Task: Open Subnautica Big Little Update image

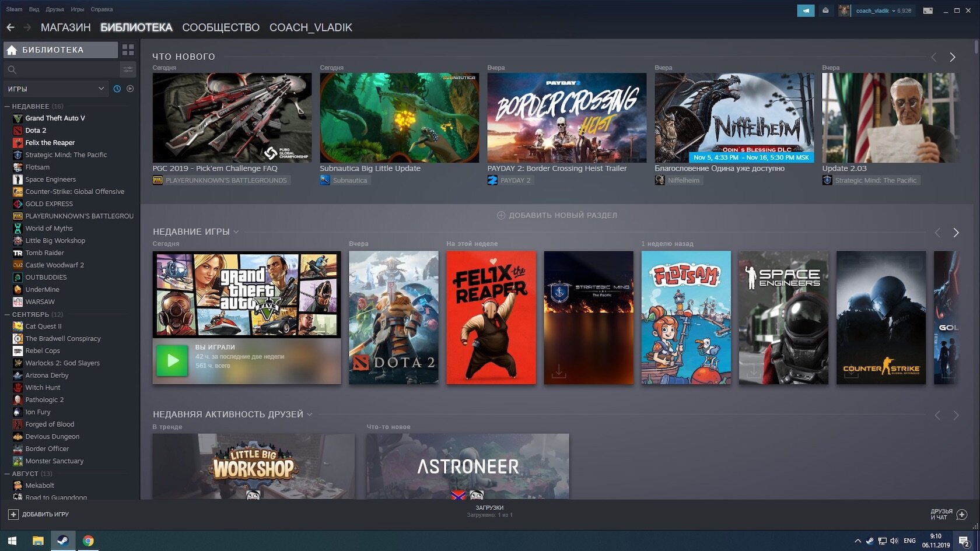Action: pos(400,117)
